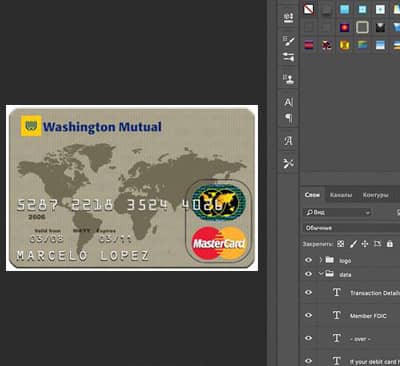This screenshot has height=366, width=400.
Task: Collapse the data layer group
Action: pos(321,274)
